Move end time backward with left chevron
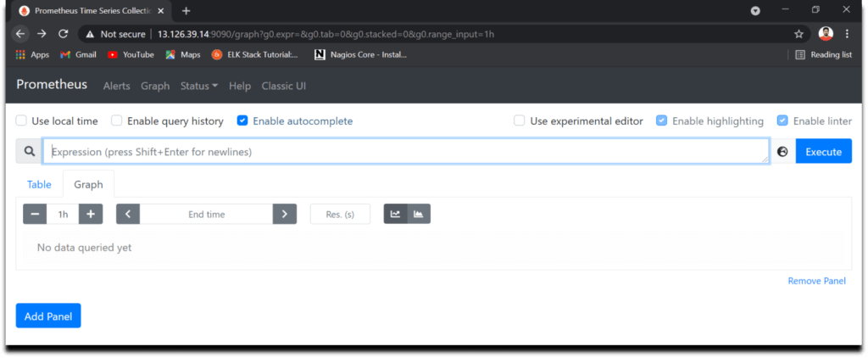 [x=128, y=214]
